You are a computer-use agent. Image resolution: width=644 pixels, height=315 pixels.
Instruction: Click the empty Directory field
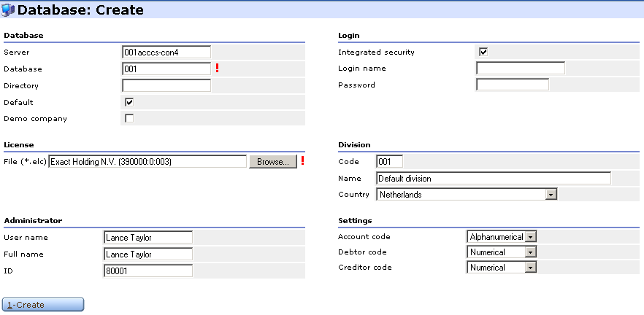(166, 85)
